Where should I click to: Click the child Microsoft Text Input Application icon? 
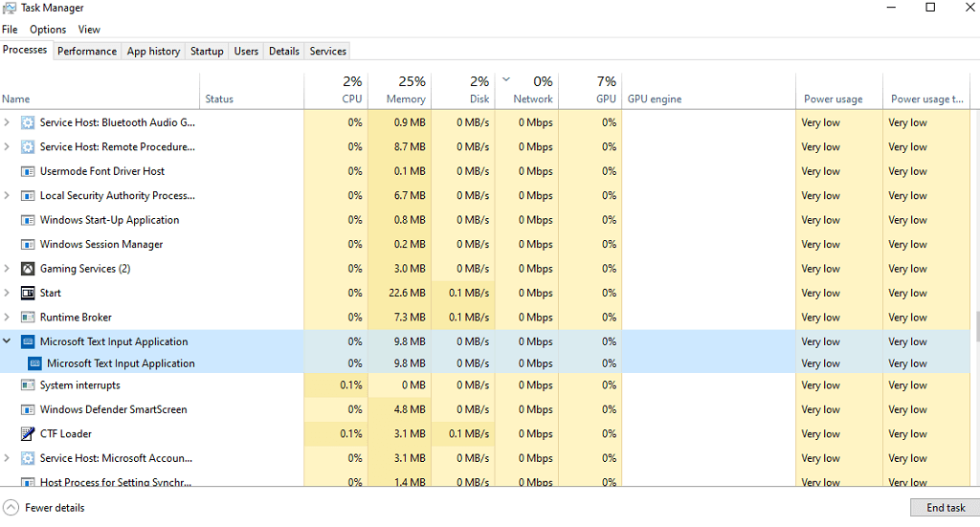[x=34, y=363]
